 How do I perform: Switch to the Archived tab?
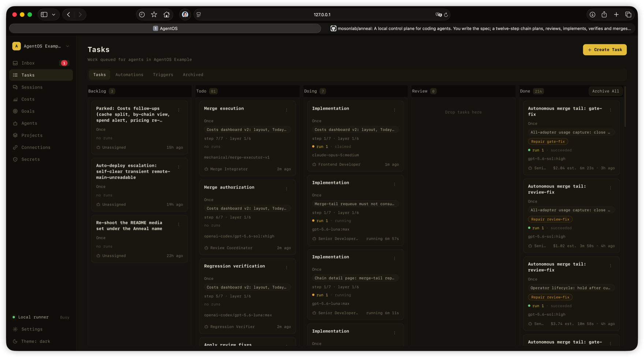[193, 75]
